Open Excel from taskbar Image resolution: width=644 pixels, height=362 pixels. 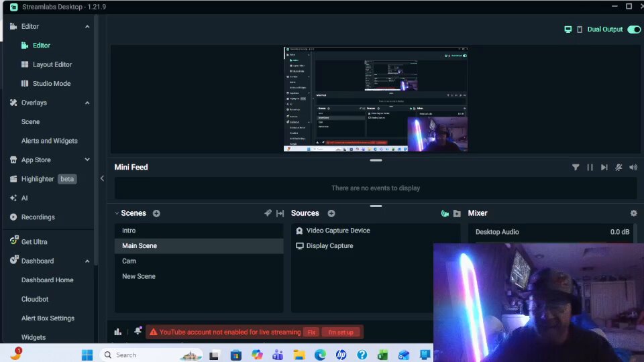383,355
